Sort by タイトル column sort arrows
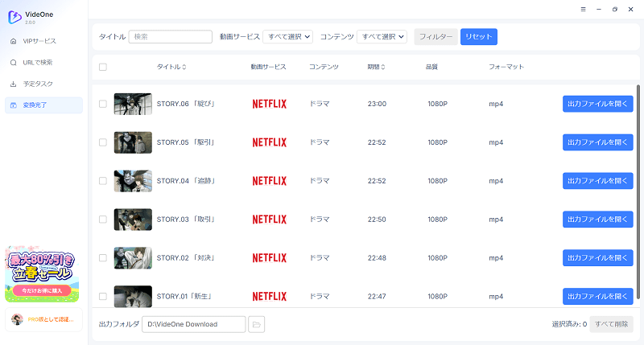644x345 pixels. click(184, 67)
